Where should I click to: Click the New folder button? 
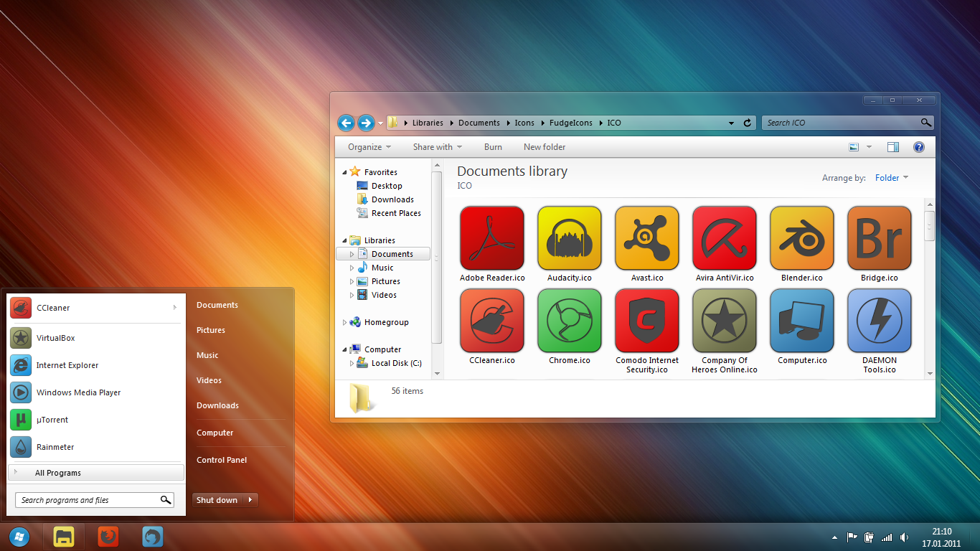tap(545, 147)
